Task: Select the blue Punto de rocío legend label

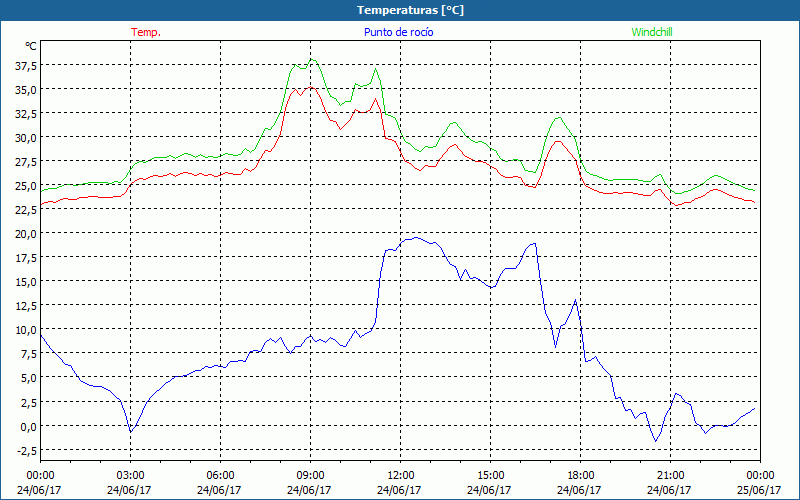Action: [398, 32]
